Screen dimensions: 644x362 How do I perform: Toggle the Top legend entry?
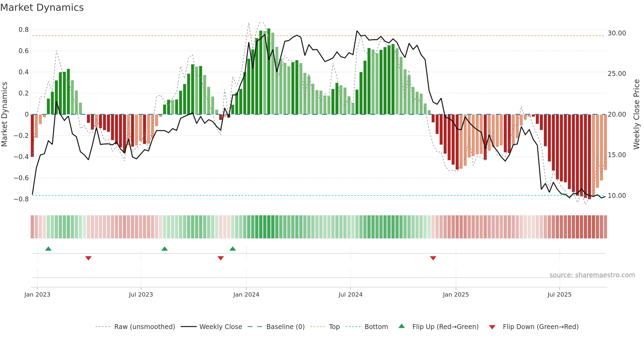(x=325, y=327)
